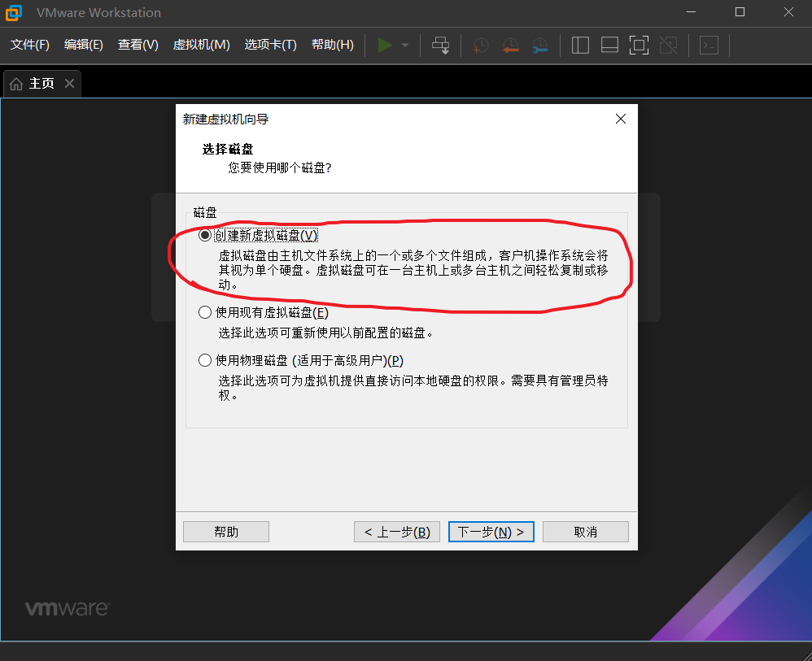Open the 虚拟机(M) menu
This screenshot has width=812, height=661.
pos(201,45)
